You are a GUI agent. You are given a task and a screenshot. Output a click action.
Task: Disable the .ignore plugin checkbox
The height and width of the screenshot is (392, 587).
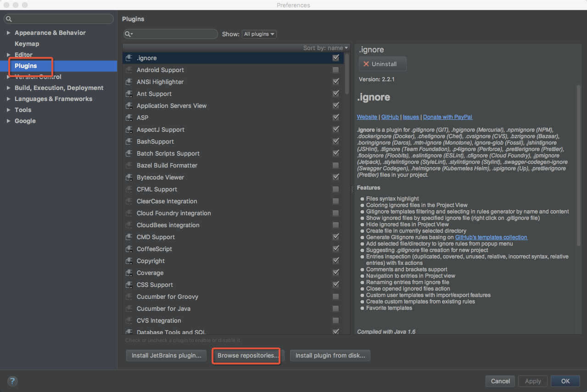(335, 58)
